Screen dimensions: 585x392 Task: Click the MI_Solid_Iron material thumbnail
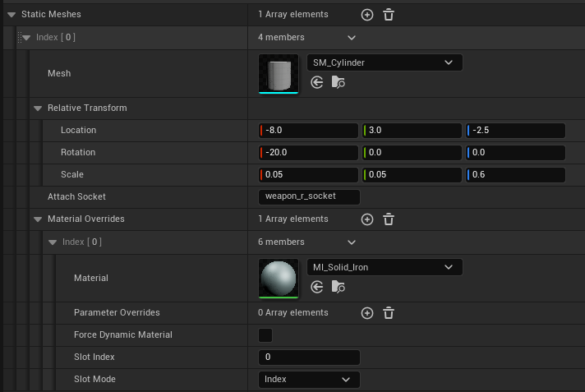[x=279, y=279]
